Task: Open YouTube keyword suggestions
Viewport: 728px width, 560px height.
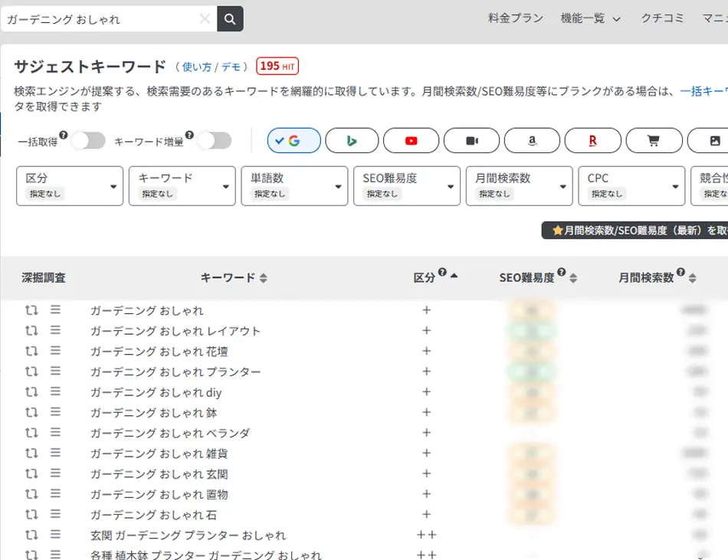Action: point(412,140)
